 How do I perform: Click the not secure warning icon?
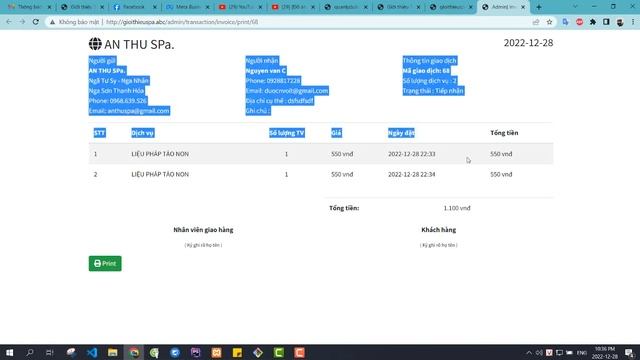(52, 22)
